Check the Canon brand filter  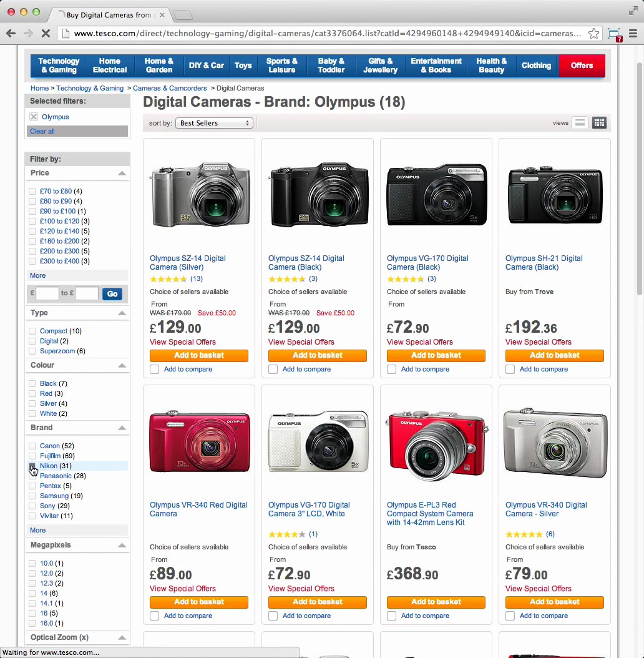32,446
